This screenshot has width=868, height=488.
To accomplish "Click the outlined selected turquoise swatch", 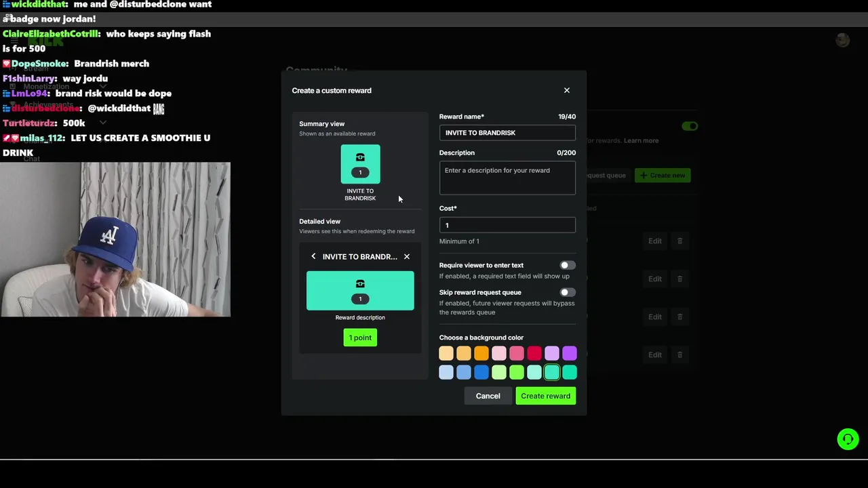I will [552, 372].
